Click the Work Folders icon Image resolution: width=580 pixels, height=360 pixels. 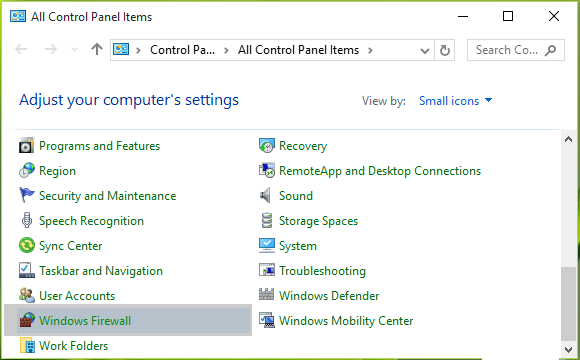coord(28,345)
